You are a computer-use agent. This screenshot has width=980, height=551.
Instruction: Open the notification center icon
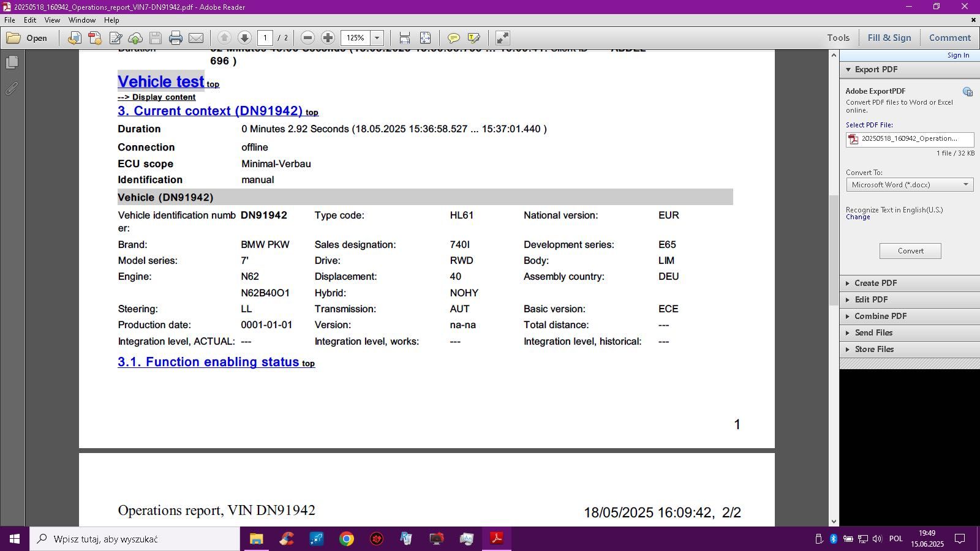coord(960,539)
